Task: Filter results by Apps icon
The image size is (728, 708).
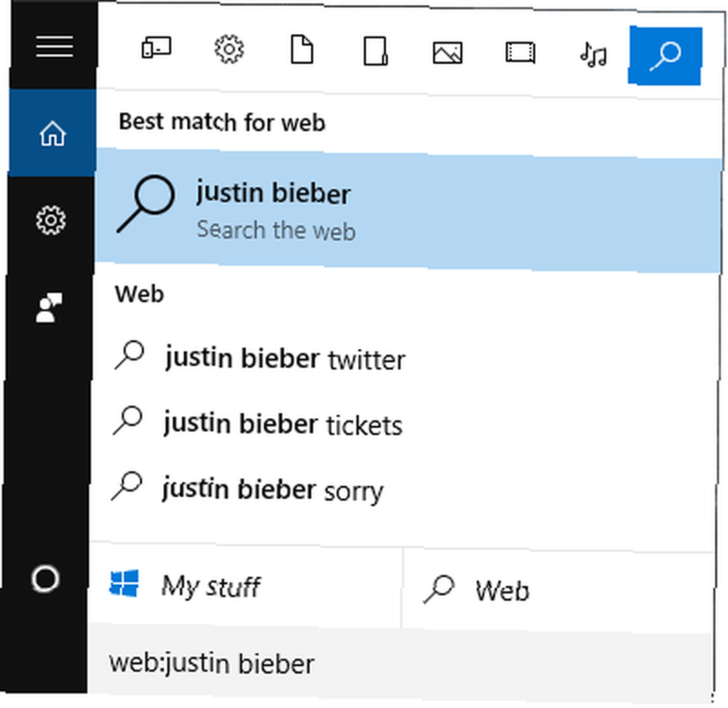Action: click(156, 47)
